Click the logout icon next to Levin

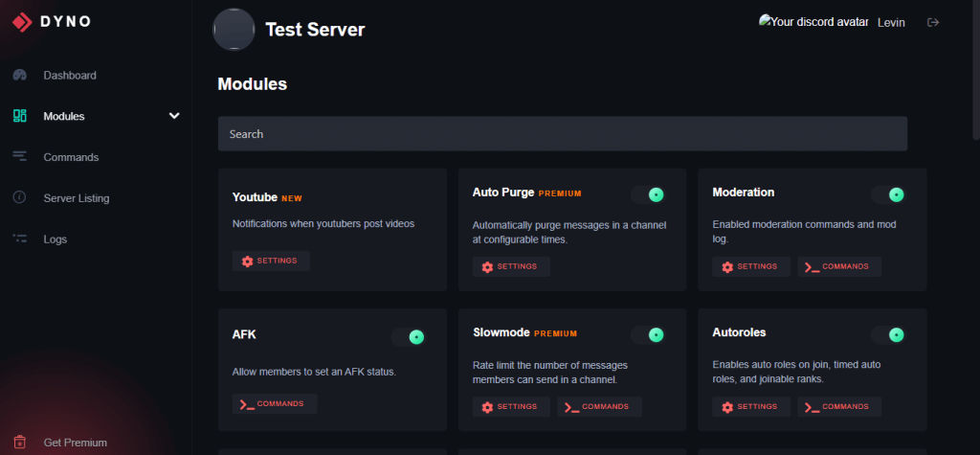click(x=933, y=22)
